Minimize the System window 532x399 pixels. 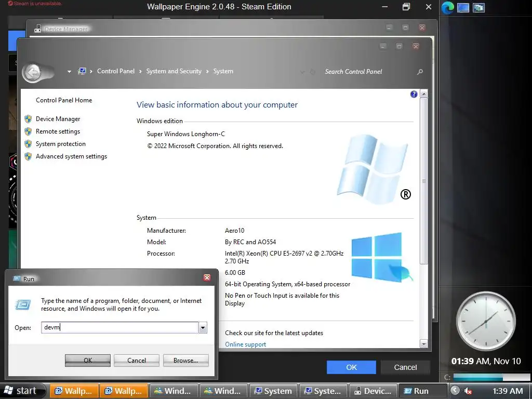pyautogui.click(x=383, y=46)
